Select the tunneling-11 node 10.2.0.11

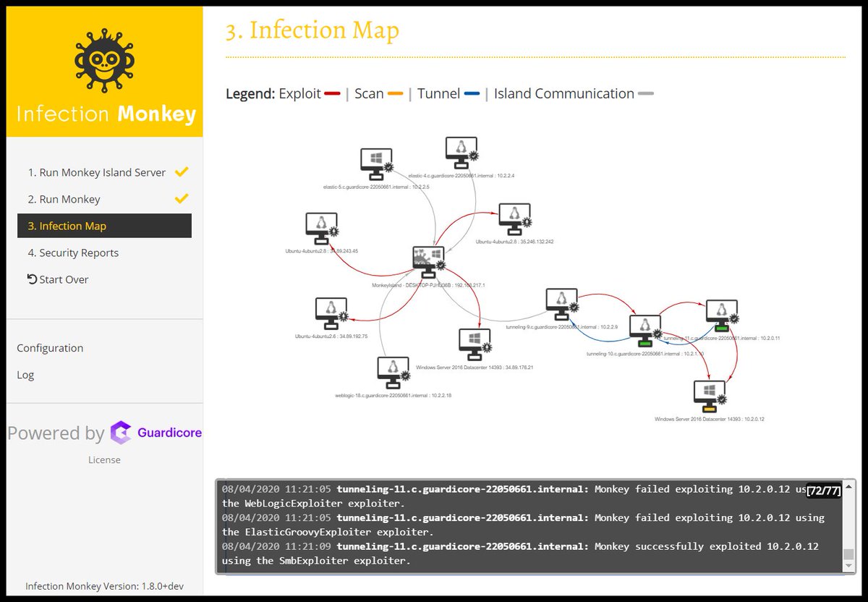click(722, 315)
